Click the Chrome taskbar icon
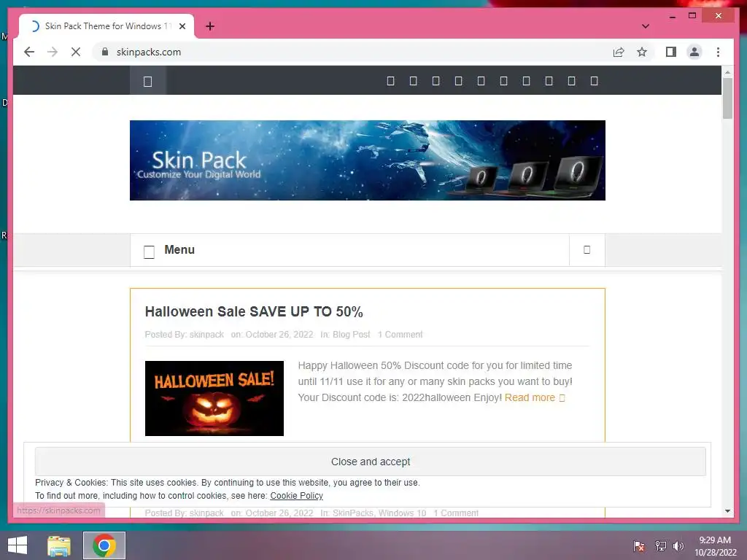The height and width of the screenshot is (560, 747). (104, 545)
